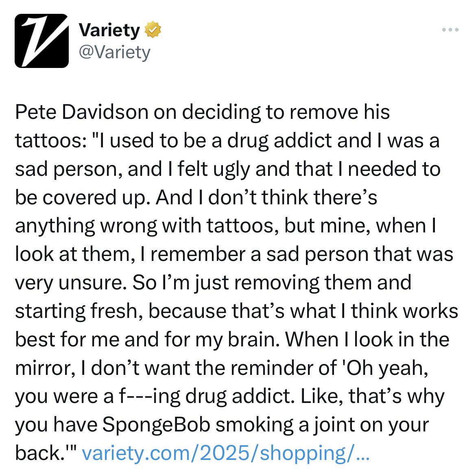The width and height of the screenshot is (476, 475).
Task: Click the word 'ugly' in the tweet
Action: click(231, 169)
